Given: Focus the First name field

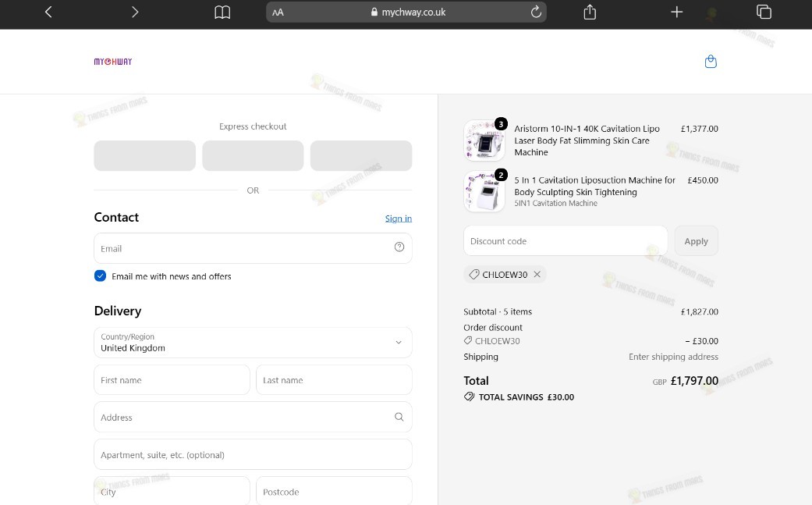Looking at the screenshot, I should click(x=172, y=380).
